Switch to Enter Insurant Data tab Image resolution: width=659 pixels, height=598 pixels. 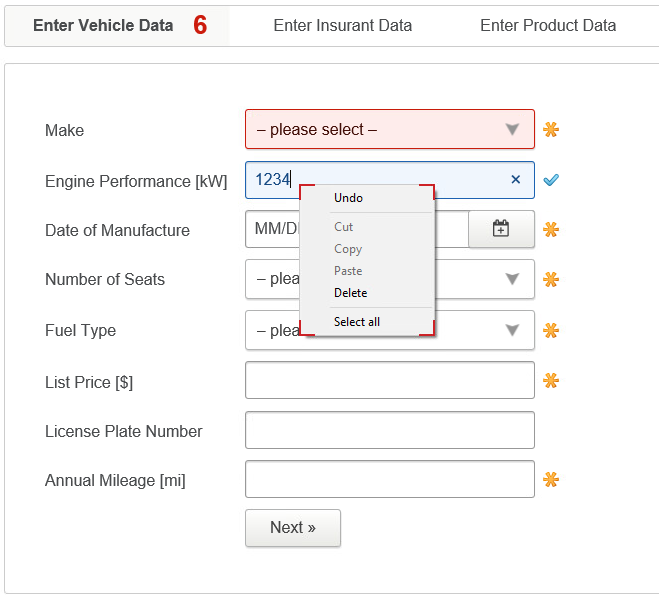(342, 26)
